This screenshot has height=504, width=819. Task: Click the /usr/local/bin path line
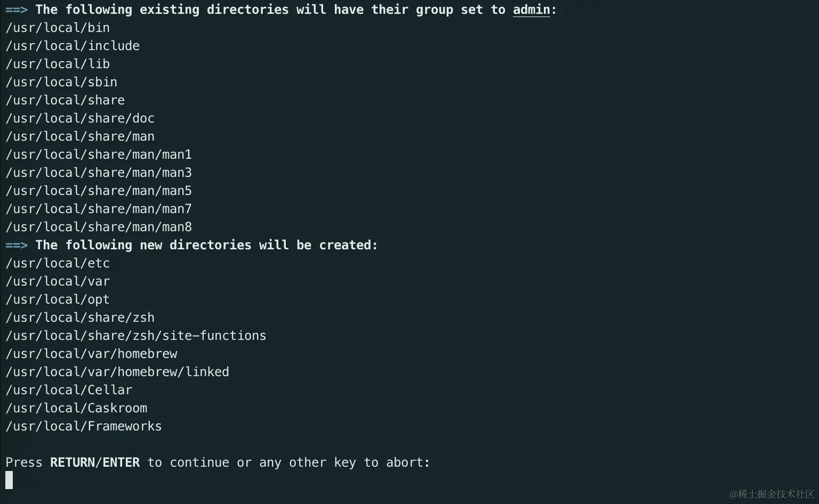[x=58, y=28]
